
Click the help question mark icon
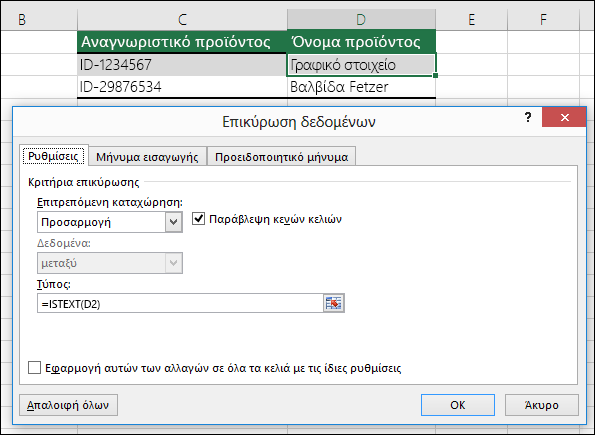coord(528,117)
